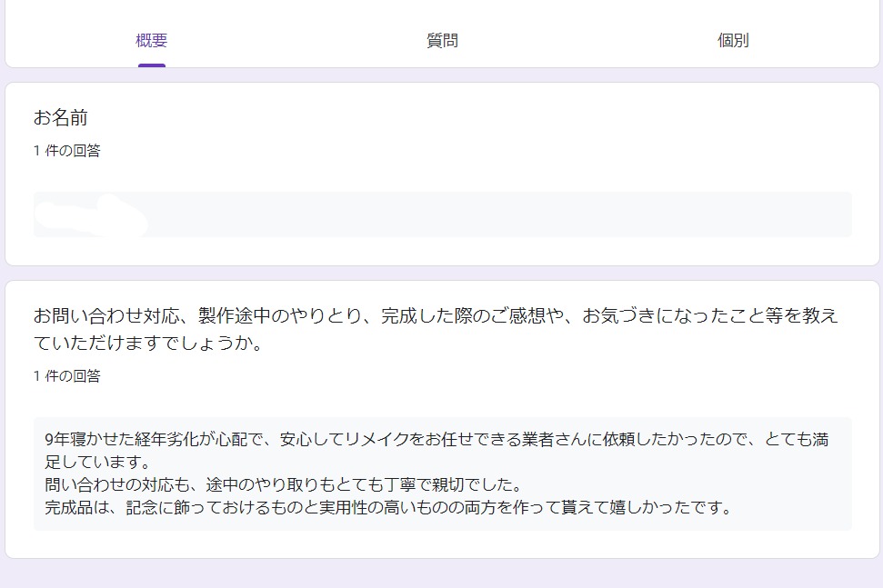Select the お名前 question title
883x588 pixels.
click(61, 117)
